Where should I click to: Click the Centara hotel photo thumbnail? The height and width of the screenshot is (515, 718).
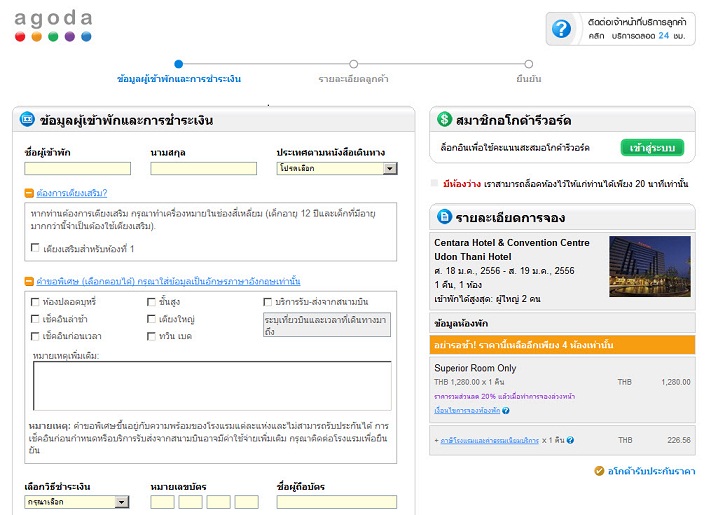click(x=650, y=266)
